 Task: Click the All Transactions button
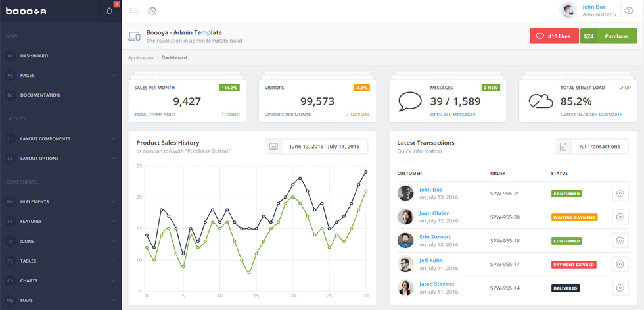[591, 146]
